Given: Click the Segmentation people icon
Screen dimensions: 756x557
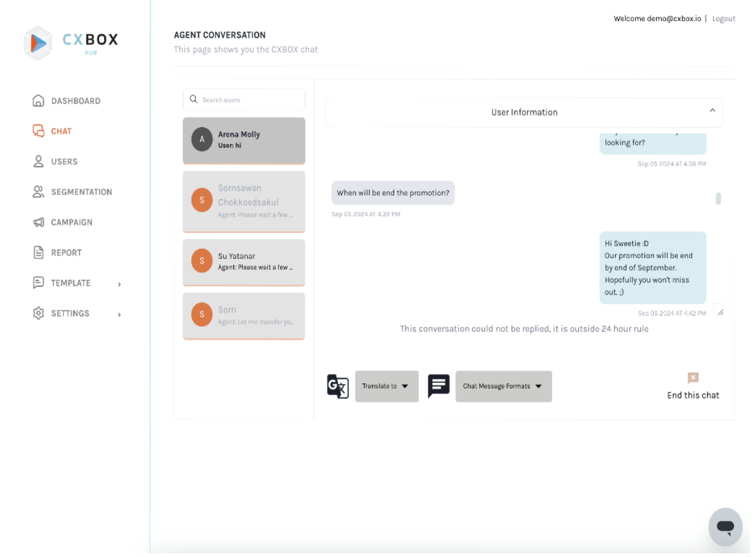Looking at the screenshot, I should [x=38, y=192].
